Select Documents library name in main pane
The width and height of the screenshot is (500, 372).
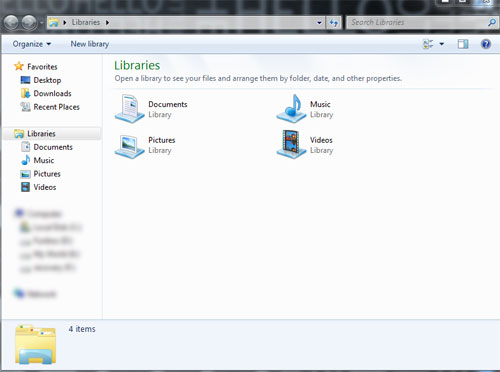[x=168, y=104]
